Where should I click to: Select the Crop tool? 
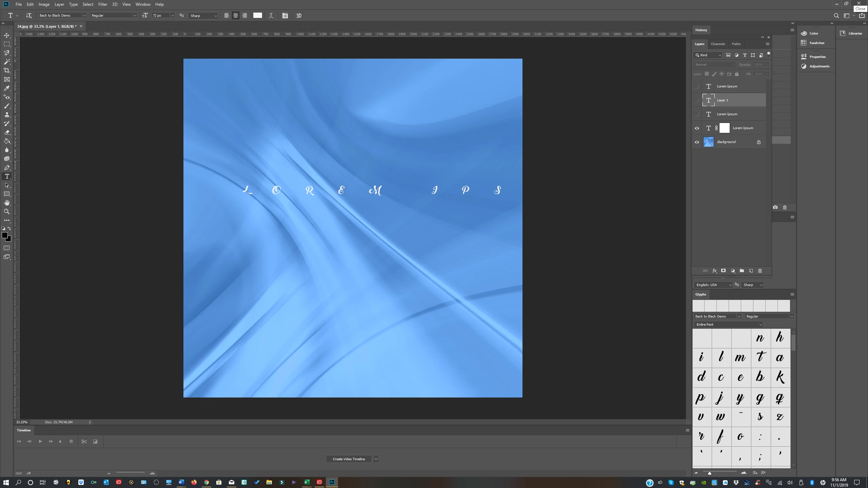tap(7, 70)
